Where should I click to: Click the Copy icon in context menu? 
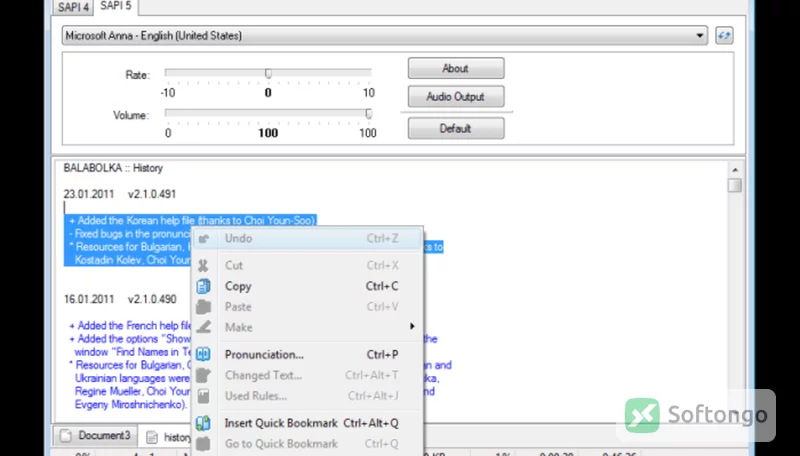tap(204, 286)
